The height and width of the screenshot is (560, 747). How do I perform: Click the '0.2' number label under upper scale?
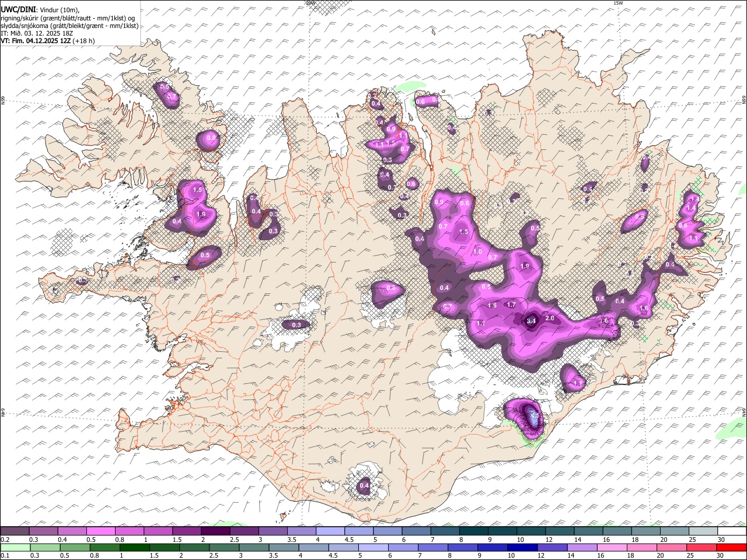point(5,539)
